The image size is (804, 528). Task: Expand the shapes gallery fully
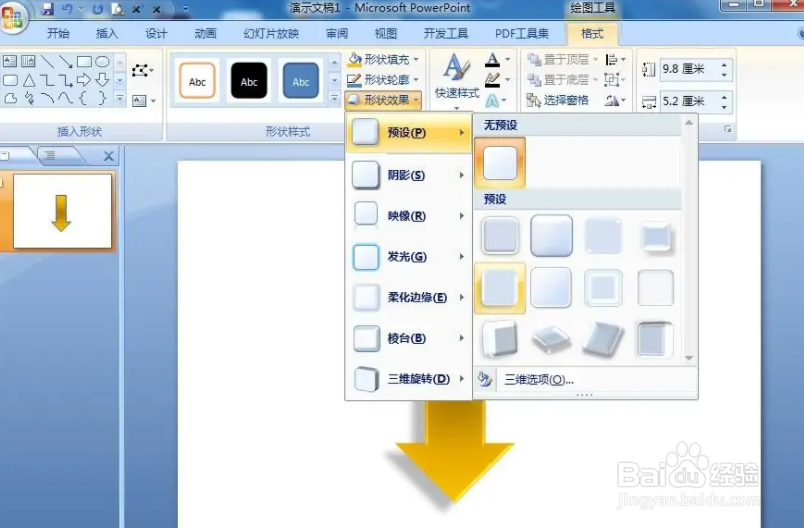pyautogui.click(x=120, y=98)
